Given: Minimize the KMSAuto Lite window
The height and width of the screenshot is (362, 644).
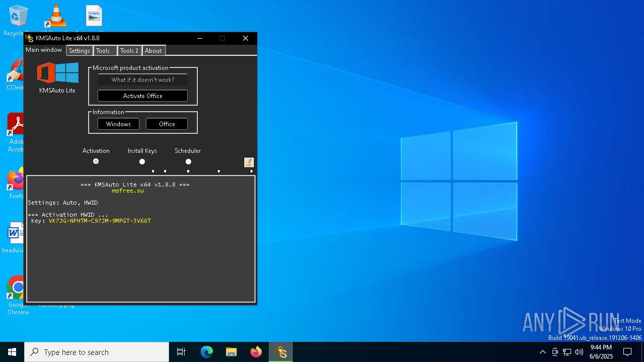Looking at the screenshot, I should 200,38.
